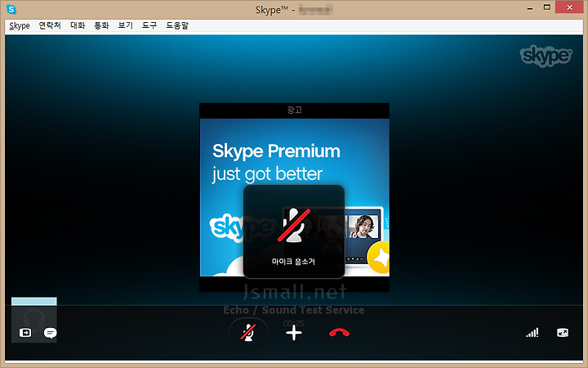
Task: Click the self-view avatar thumbnail
Action: 34,320
